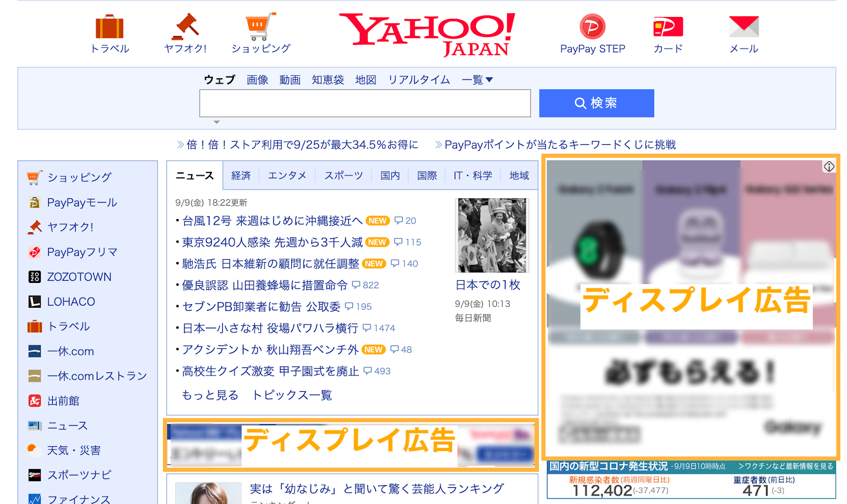847x504 pixels.
Task: Open the Mail envelope icon
Action: (744, 26)
